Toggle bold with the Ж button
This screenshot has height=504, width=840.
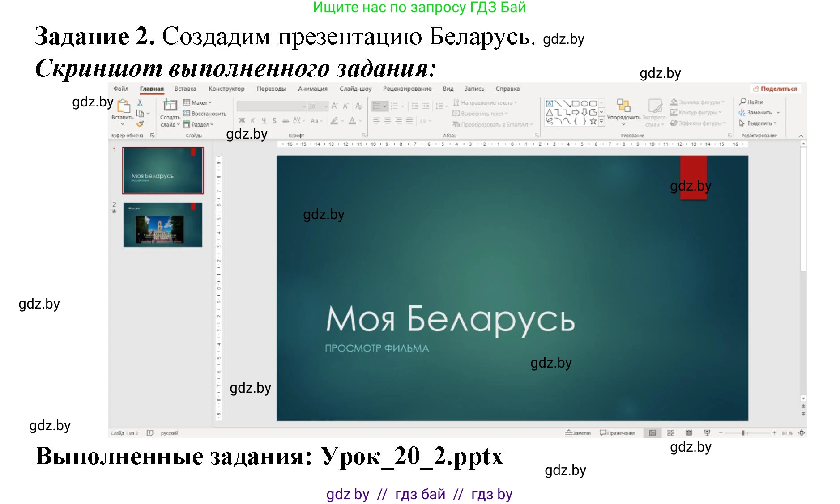242,120
